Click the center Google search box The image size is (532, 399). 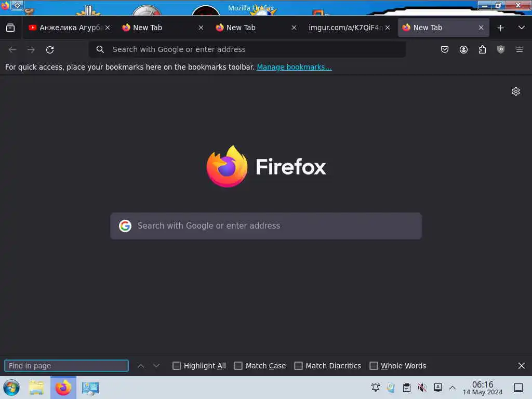(x=266, y=226)
